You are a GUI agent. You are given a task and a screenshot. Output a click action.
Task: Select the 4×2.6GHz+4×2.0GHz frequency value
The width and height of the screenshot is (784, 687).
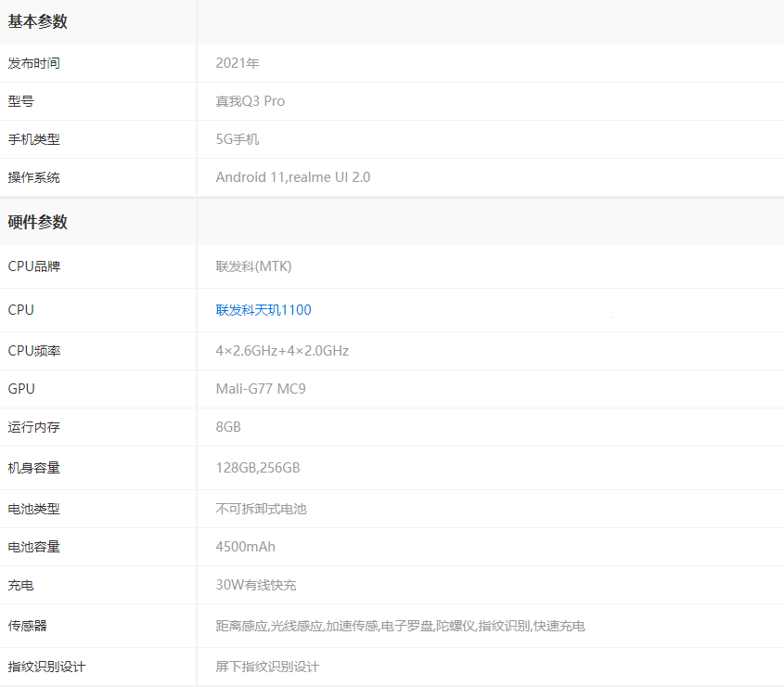point(282,351)
